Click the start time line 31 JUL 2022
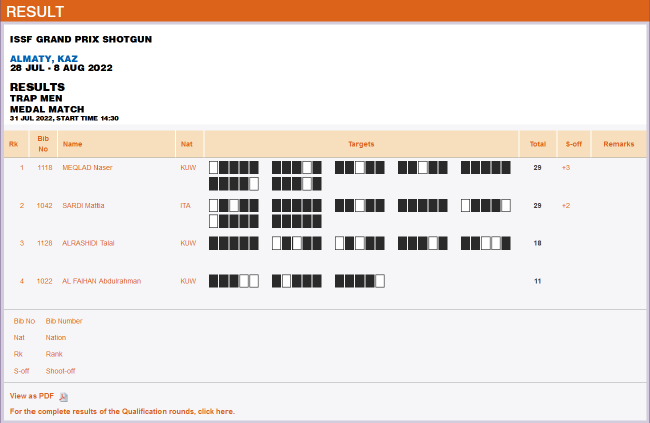Image resolution: width=650 pixels, height=423 pixels. pos(64,118)
